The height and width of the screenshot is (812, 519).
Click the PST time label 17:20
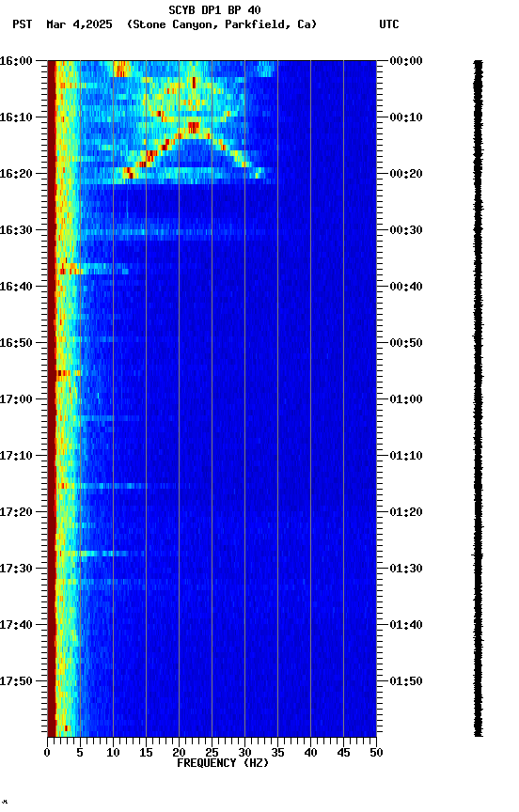click(x=16, y=513)
